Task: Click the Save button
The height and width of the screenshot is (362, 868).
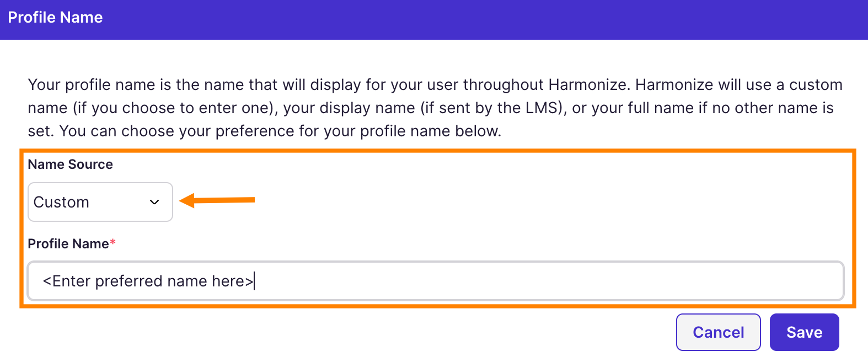Action: [x=803, y=332]
